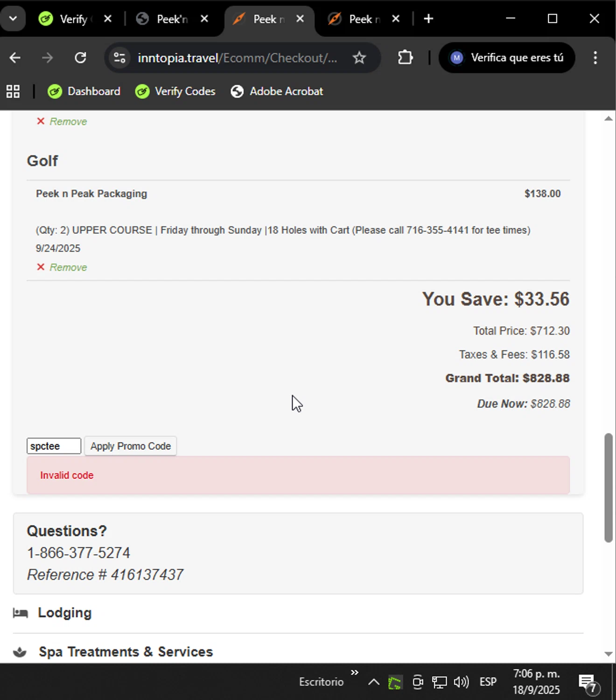This screenshot has width=616, height=700.
Task: Expand Spa Treatments & Services section
Action: click(x=126, y=652)
